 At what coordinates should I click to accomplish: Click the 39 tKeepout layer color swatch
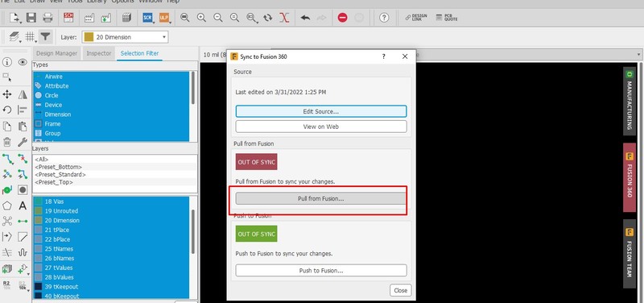tap(38, 287)
